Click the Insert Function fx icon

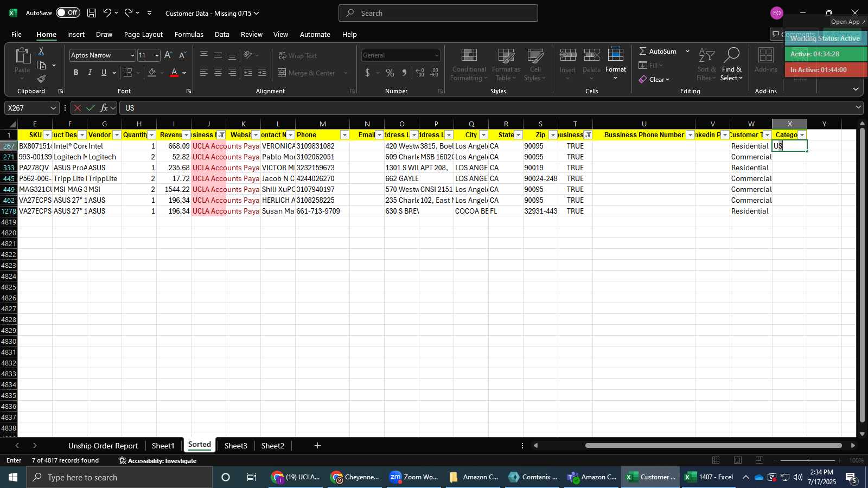(x=104, y=108)
